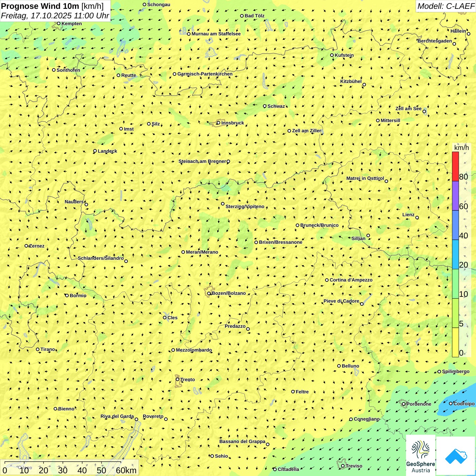Click the Steinach am Brenner label
This screenshot has height=476, width=476.
[202, 161]
